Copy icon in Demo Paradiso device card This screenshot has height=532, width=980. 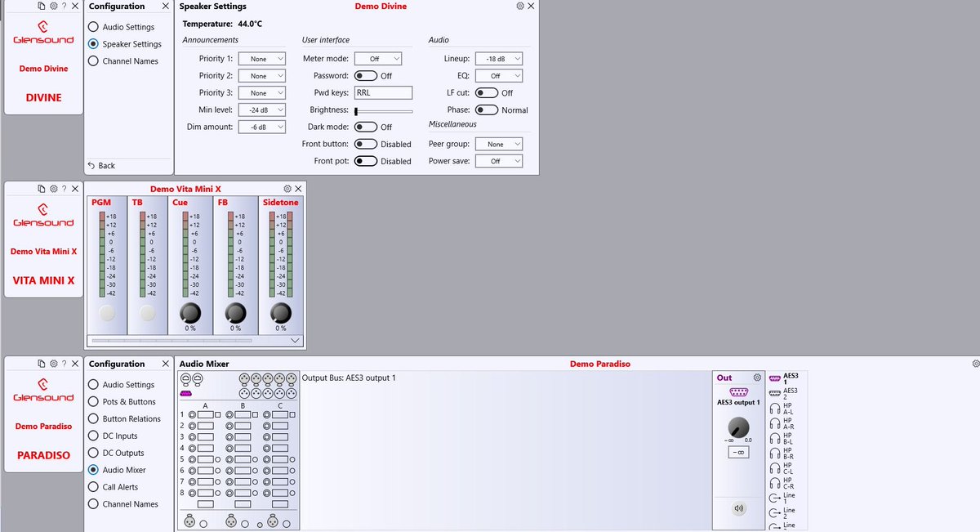pyautogui.click(x=42, y=363)
